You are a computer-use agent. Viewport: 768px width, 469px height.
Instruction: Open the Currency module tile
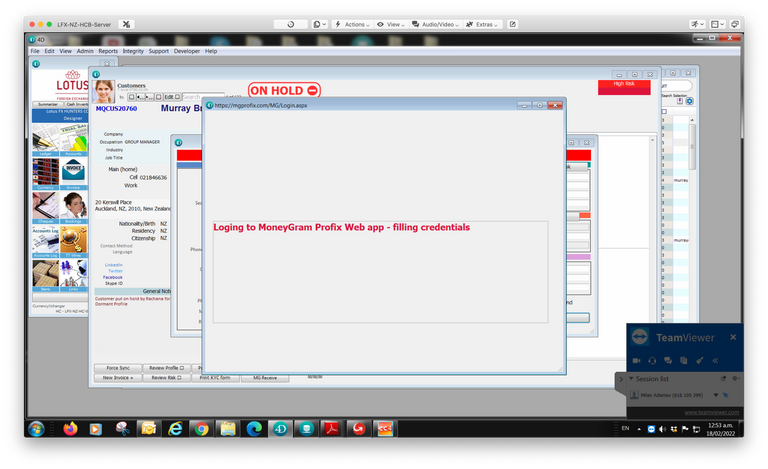coord(46,174)
